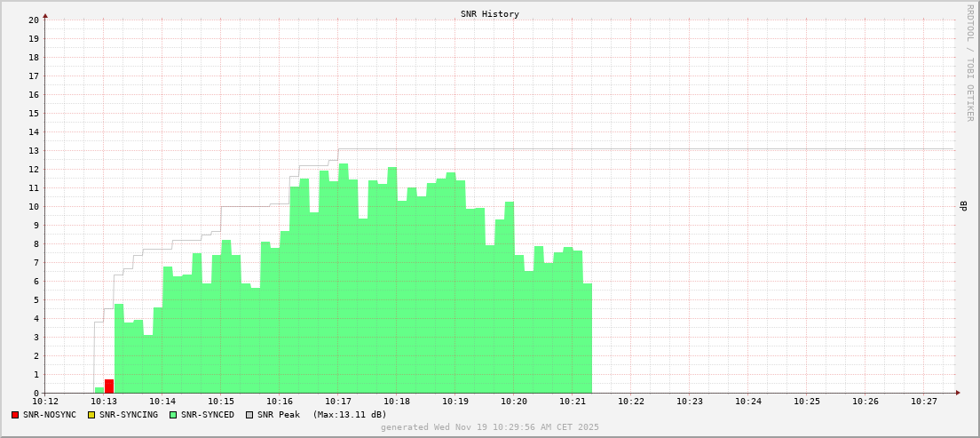The height and width of the screenshot is (438, 980).
Task: Select the 10:27 time axis label
Action: [924, 402]
